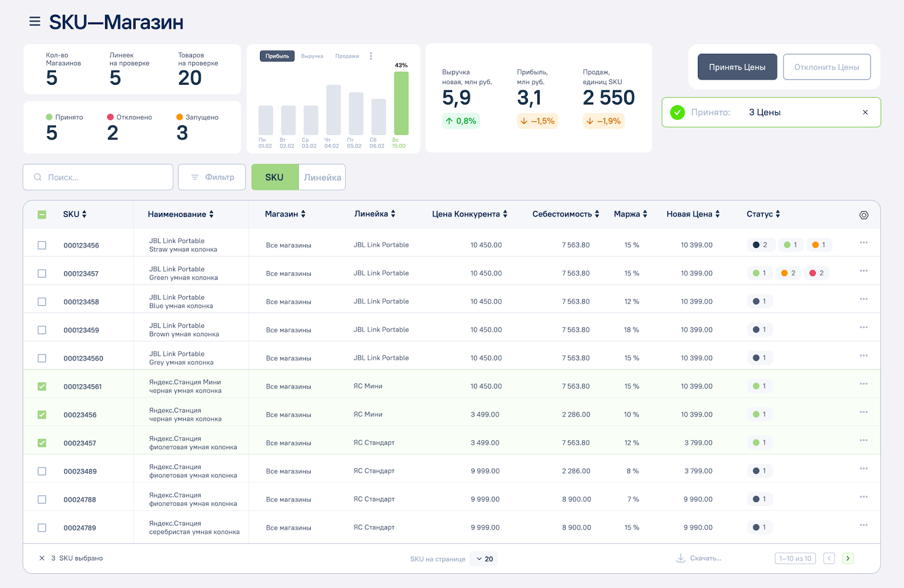Sort table by Наименование column
This screenshot has width=904, height=588.
click(181, 214)
